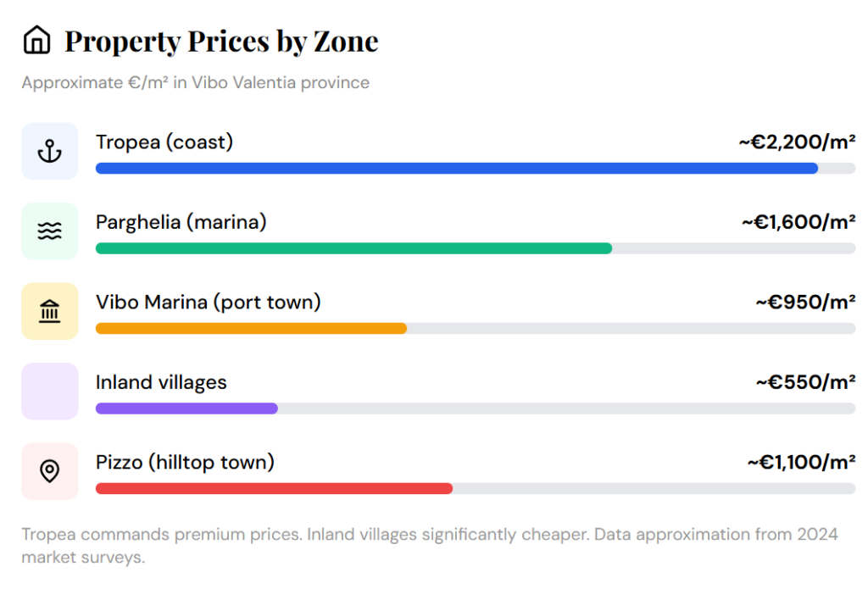
Task: Click the red Pizzo price bar
Action: click(x=274, y=488)
